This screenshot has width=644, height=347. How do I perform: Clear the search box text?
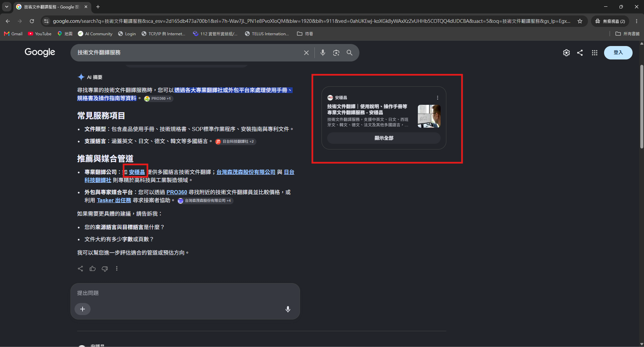point(306,53)
